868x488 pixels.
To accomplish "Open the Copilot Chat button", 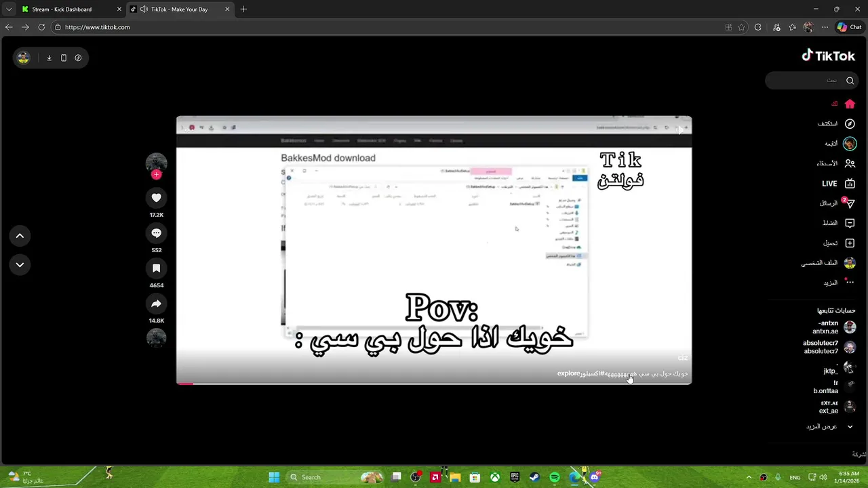I will (849, 27).
